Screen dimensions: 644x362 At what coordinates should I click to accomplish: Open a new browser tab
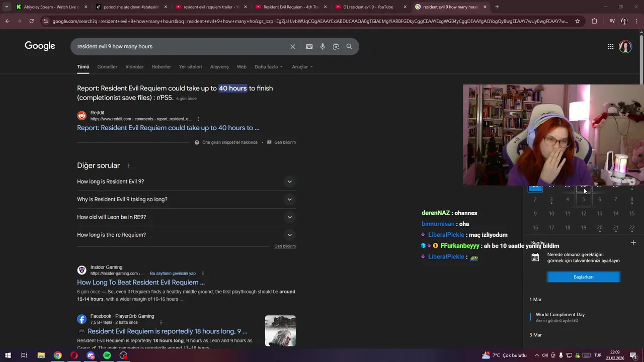[x=497, y=7]
